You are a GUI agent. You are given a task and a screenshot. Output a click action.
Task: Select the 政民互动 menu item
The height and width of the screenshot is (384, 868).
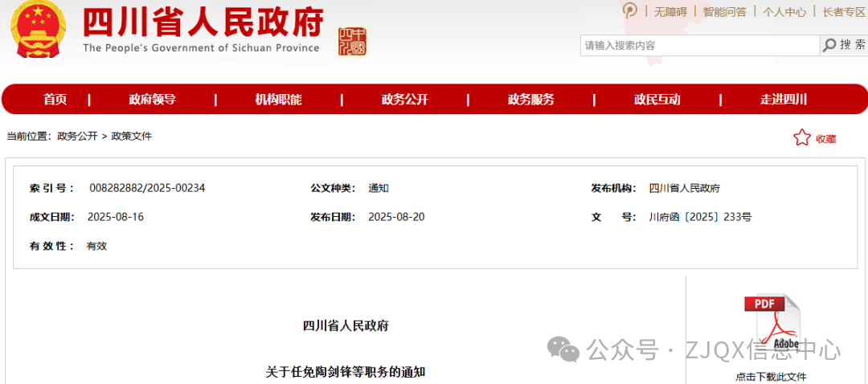tap(657, 100)
